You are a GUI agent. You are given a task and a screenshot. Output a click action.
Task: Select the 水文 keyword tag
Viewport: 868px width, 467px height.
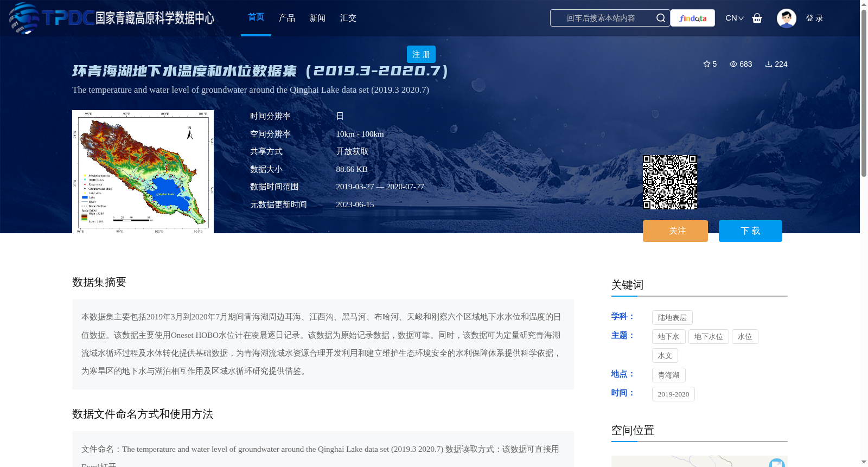click(x=665, y=356)
